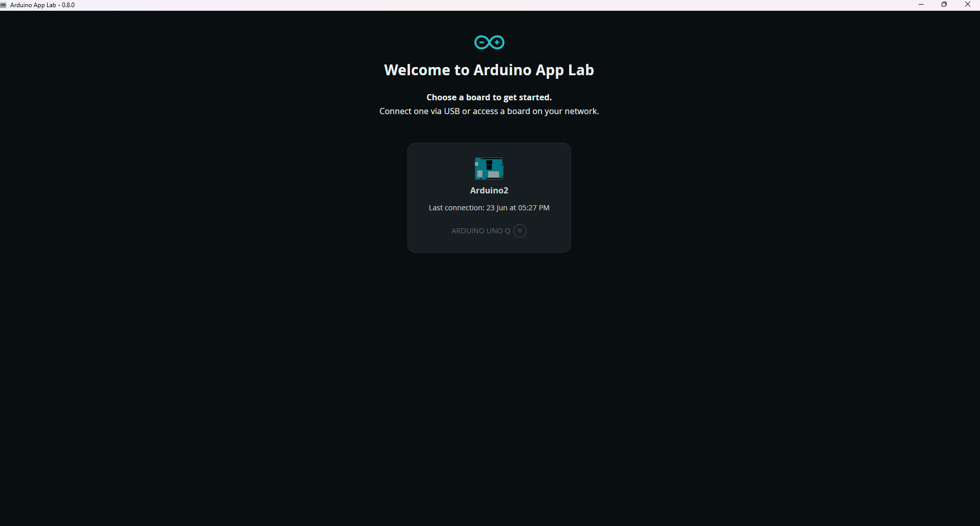980x526 pixels.
Task: Click the 'Last connection: 23 Jun at 05:27 PM' text
Action: click(x=489, y=208)
